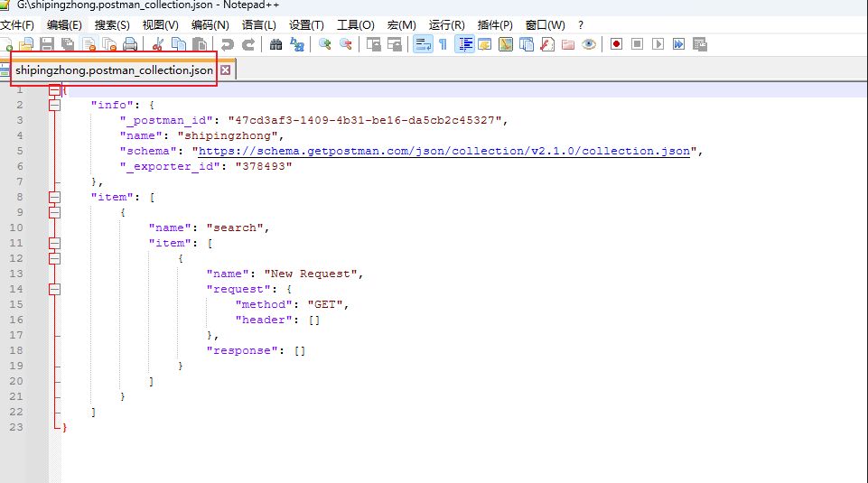Collapse the "request" object fold marker
Screen dimensions: 868x483
pos(55,289)
